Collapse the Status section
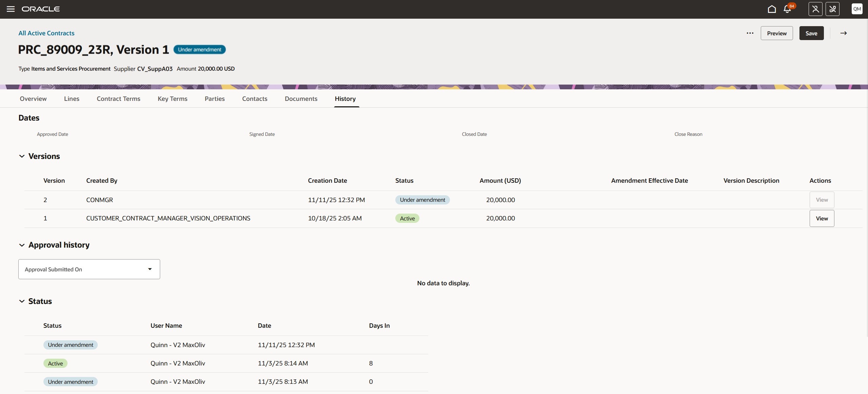 [22, 301]
